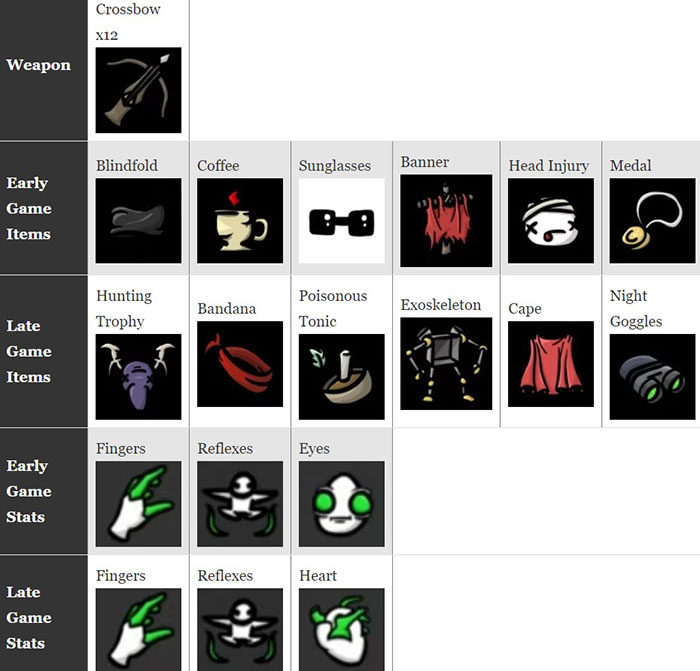Click the Sunglasses item icon
The height and width of the screenshot is (671, 700).
coord(342,221)
